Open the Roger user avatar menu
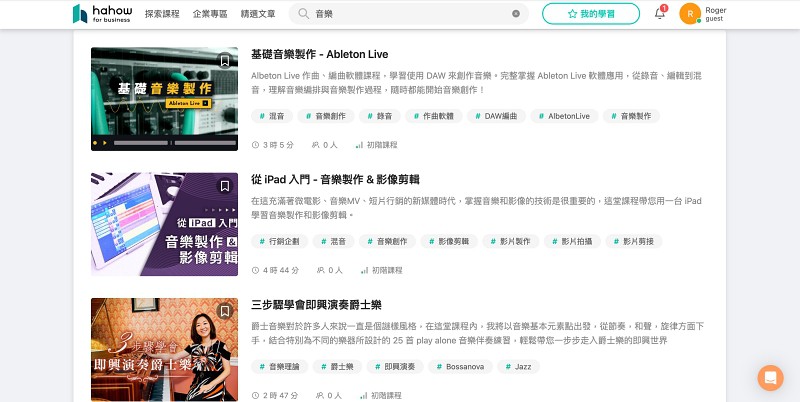 click(x=690, y=14)
